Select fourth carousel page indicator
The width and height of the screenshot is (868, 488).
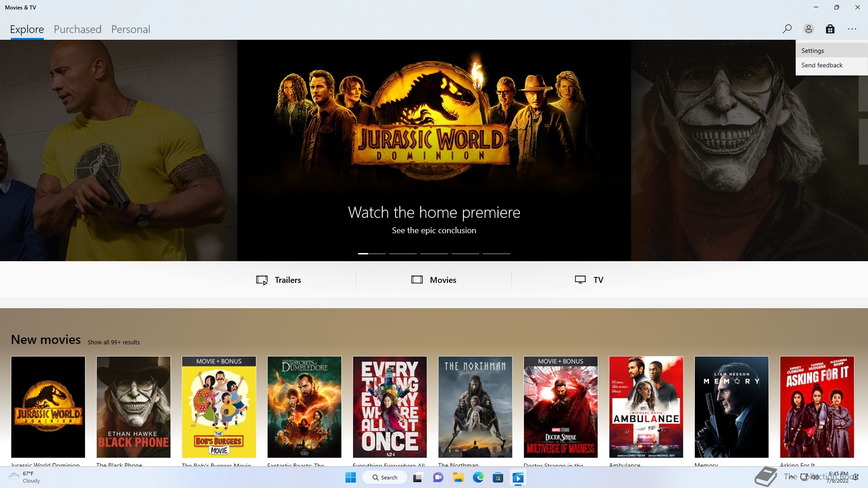465,253
